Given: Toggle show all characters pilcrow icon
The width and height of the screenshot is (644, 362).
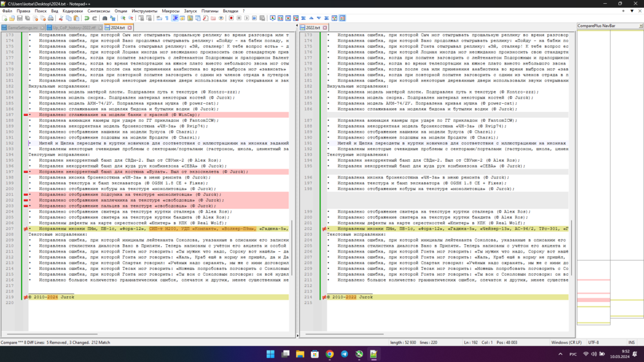Looking at the screenshot, I should coord(166,18).
